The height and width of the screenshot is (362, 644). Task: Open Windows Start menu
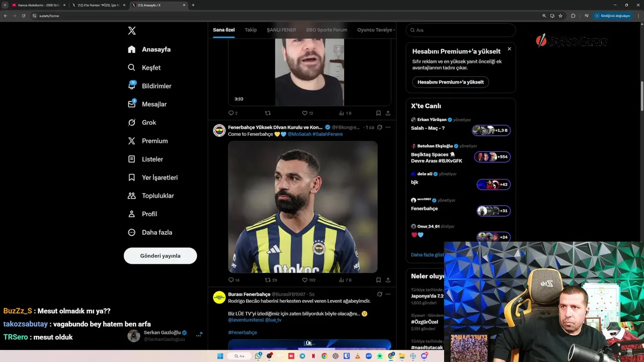click(220, 356)
